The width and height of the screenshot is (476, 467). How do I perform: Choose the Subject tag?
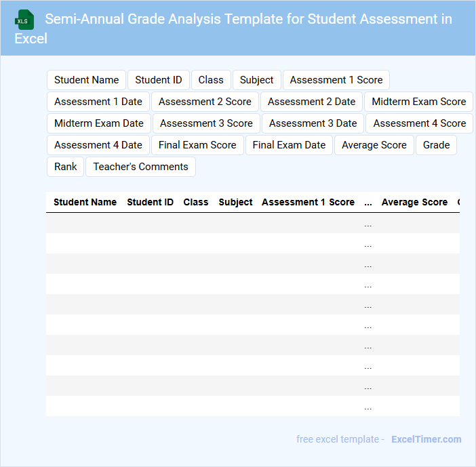point(256,80)
